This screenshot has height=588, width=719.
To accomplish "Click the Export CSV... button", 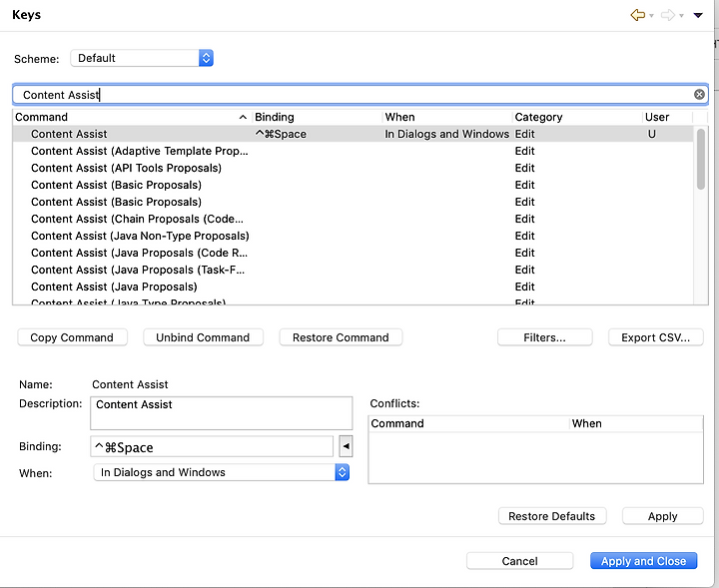I will click(655, 337).
